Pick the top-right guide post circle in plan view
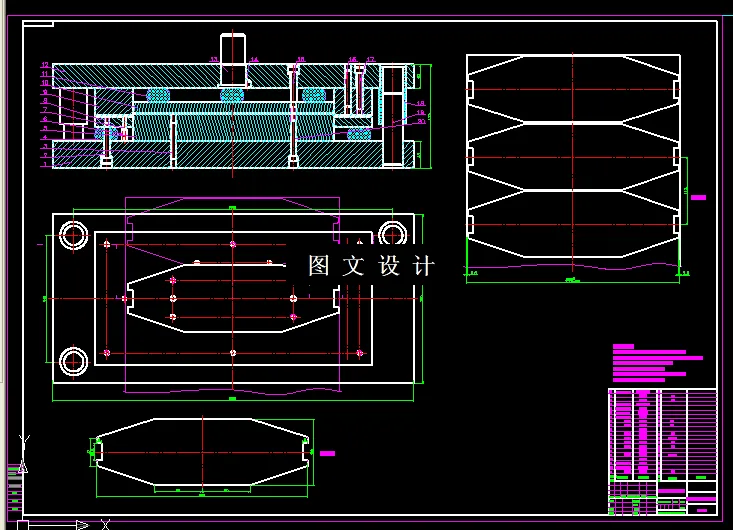733x530 pixels. point(392,233)
